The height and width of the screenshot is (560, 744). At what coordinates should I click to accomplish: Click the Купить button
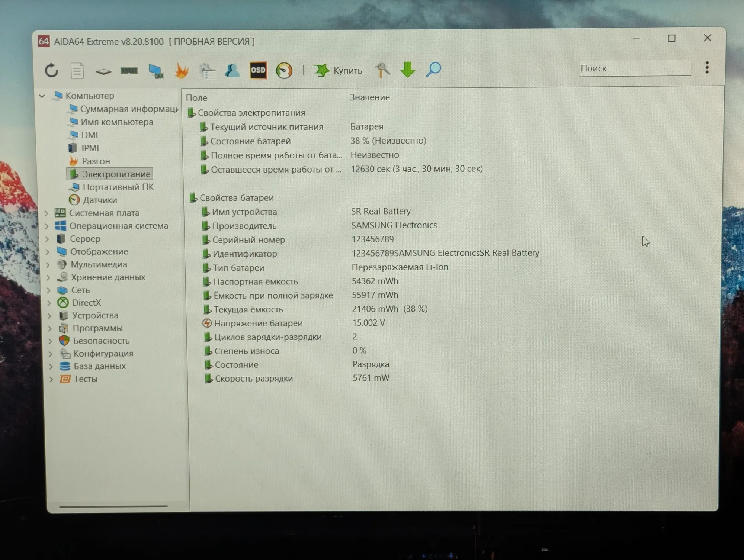coord(338,70)
